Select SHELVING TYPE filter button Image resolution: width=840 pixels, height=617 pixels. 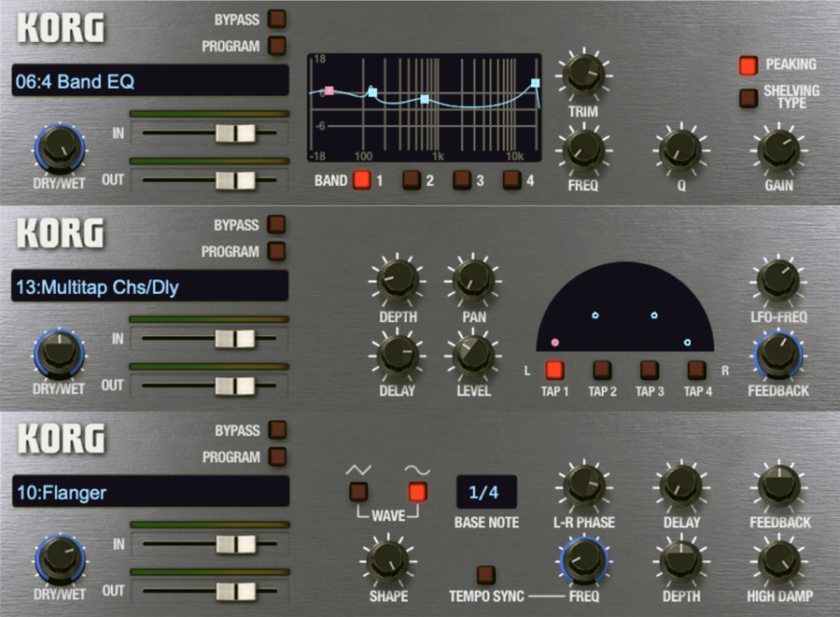[748, 98]
